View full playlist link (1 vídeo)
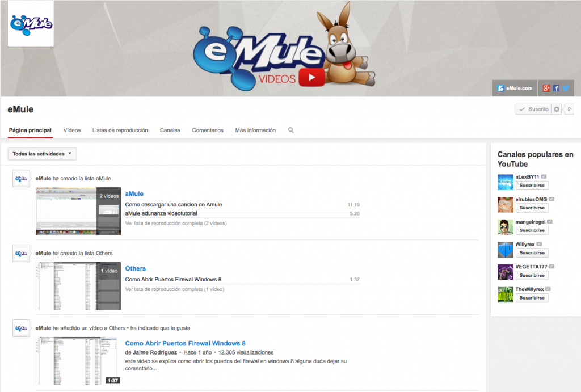 pyautogui.click(x=175, y=289)
